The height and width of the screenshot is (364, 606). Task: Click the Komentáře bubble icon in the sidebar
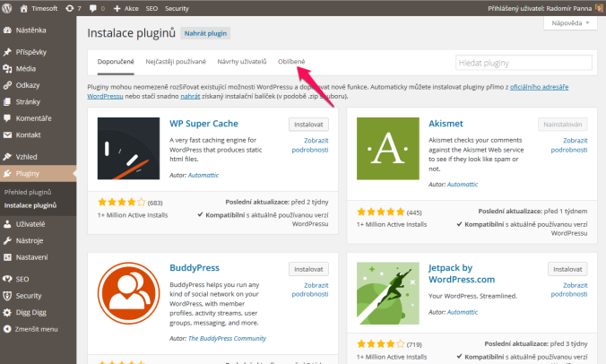[7, 118]
